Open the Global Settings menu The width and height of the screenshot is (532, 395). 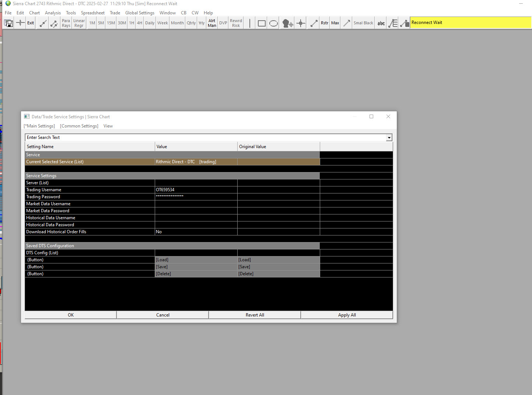click(140, 13)
